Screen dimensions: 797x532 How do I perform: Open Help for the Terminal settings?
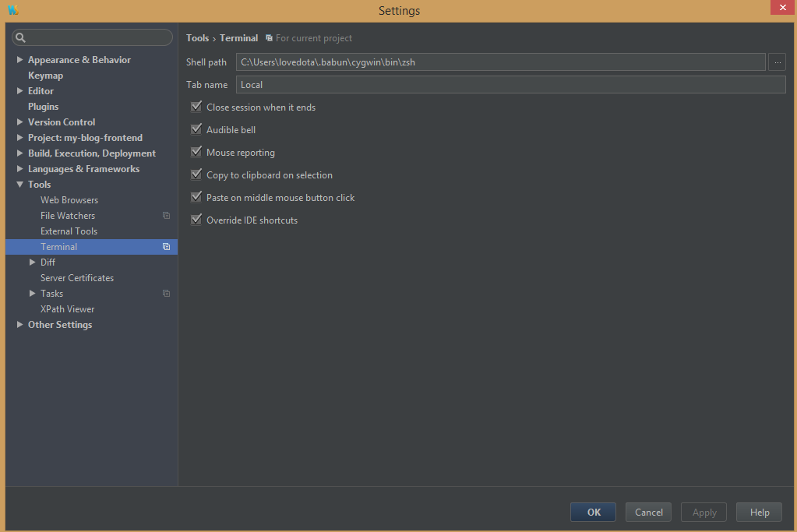pos(758,512)
